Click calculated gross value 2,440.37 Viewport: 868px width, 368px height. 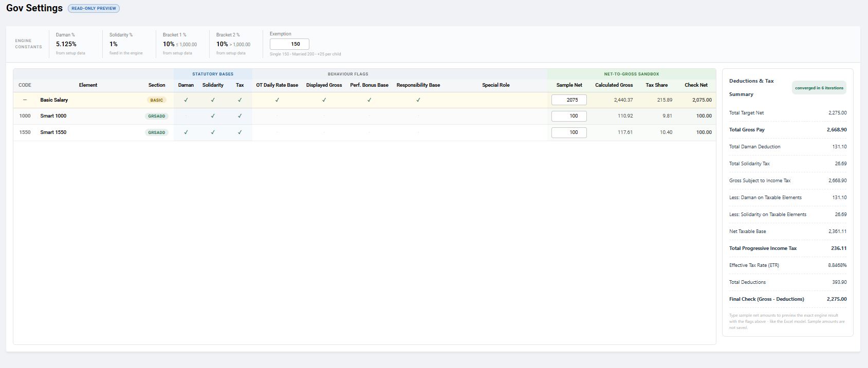click(x=623, y=100)
